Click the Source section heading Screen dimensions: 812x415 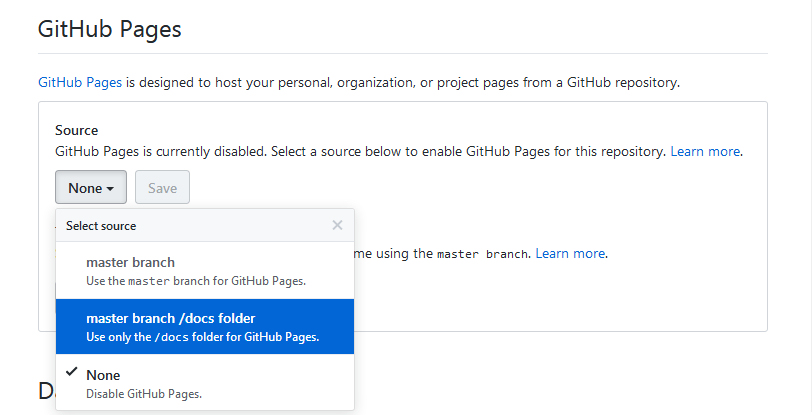click(77, 130)
